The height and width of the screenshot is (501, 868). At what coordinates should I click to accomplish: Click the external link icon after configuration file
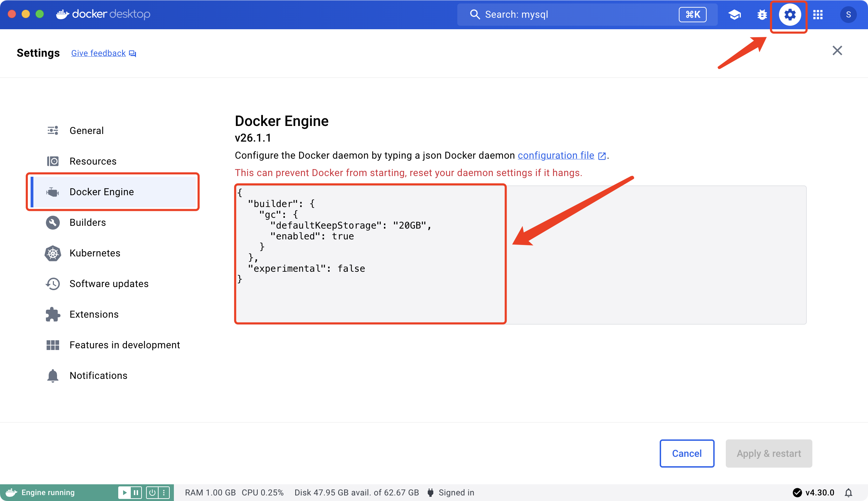tap(602, 156)
